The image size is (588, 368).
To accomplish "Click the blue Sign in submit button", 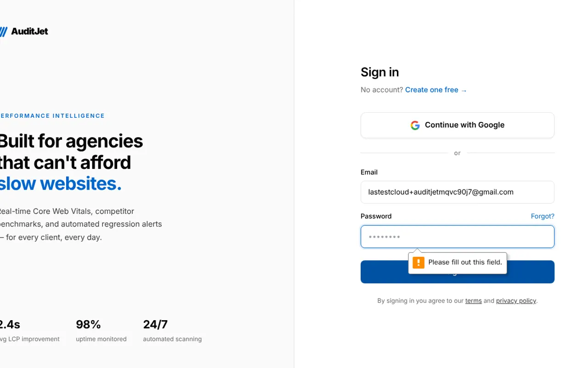I will point(458,272).
